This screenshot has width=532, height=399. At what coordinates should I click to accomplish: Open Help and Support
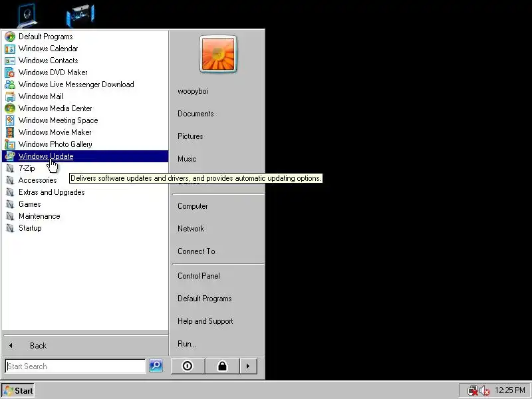tap(205, 321)
